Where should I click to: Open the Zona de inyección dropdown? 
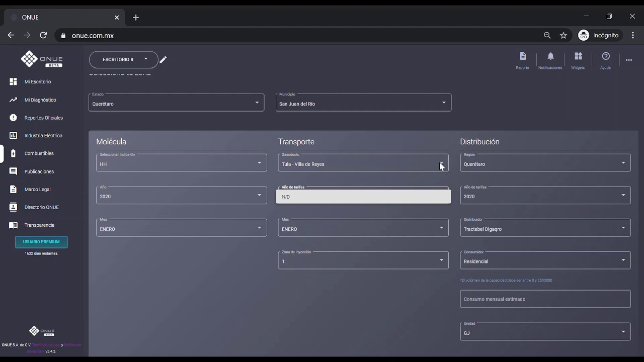(x=363, y=260)
